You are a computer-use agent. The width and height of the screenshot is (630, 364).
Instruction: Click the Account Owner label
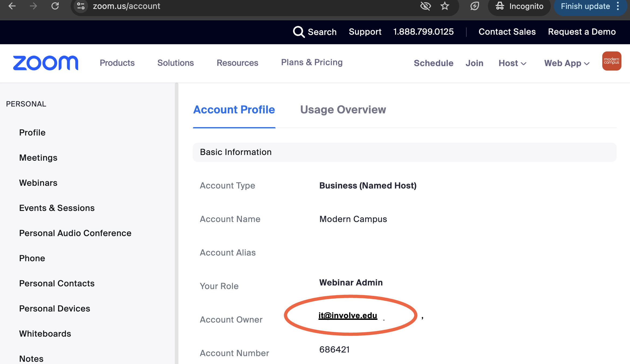231,320
